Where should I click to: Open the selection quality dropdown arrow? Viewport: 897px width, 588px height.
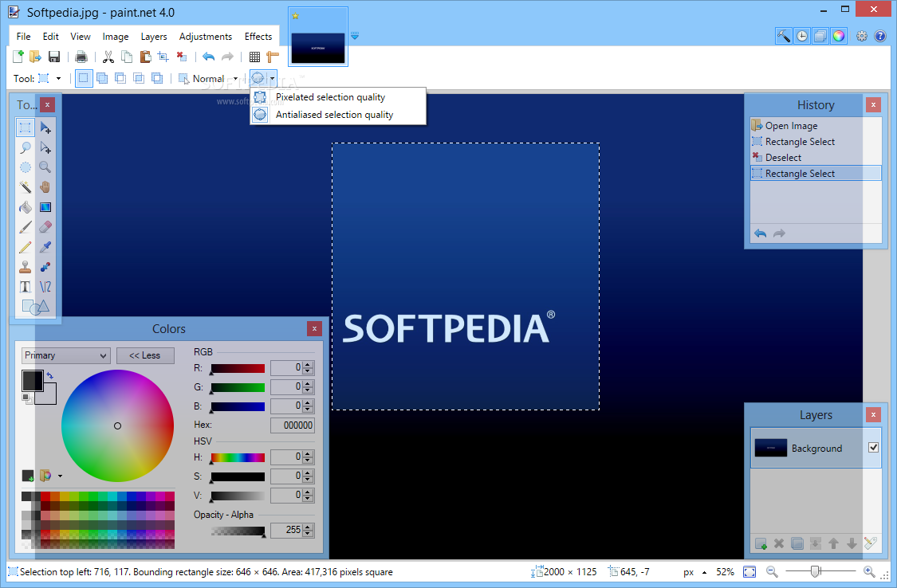[x=273, y=78]
